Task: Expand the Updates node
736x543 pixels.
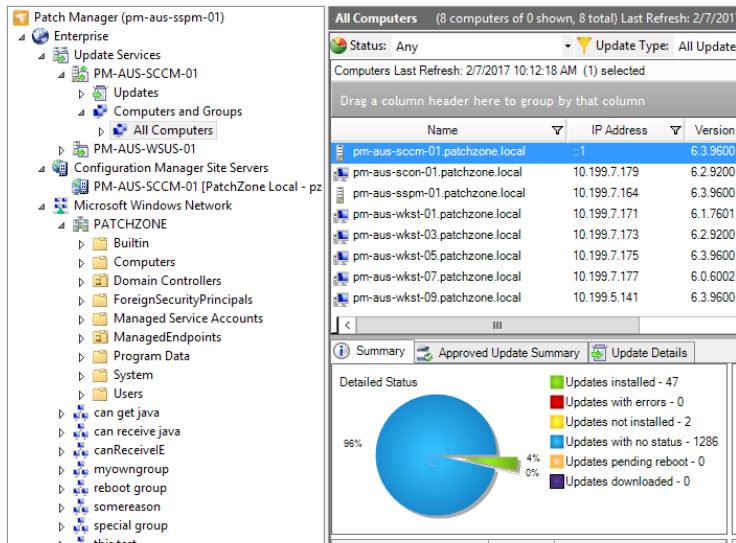Action: tap(81, 94)
